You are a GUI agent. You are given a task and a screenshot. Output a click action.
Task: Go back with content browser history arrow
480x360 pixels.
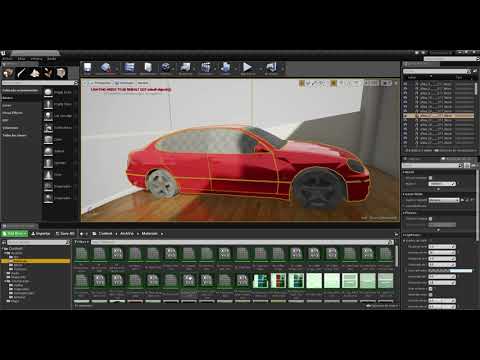click(x=81, y=234)
